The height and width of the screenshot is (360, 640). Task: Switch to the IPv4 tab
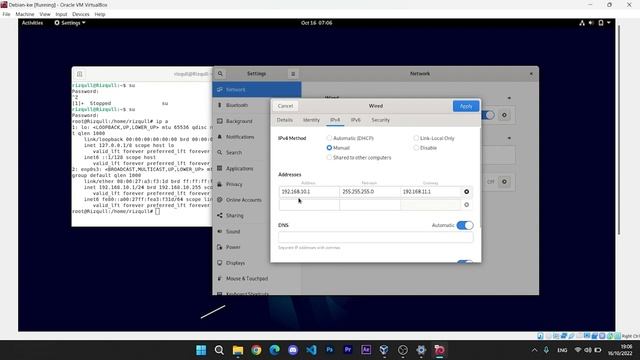tap(335, 120)
